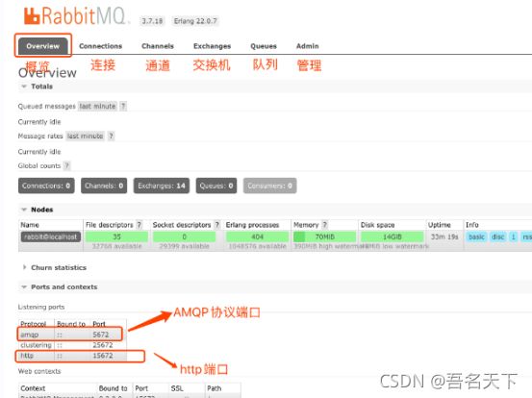The height and width of the screenshot is (398, 532).
Task: Change Message rates last minute range
Action: (x=86, y=136)
